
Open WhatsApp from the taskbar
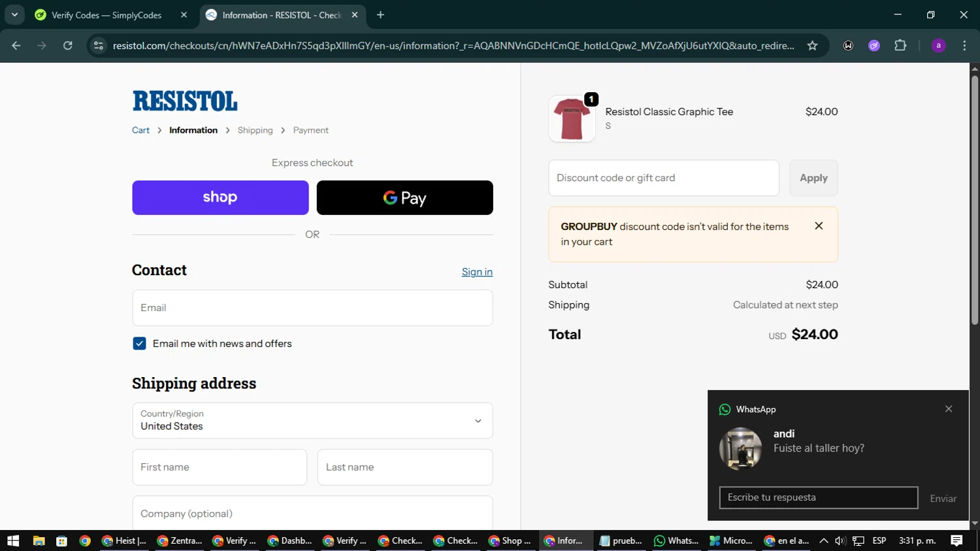676,541
